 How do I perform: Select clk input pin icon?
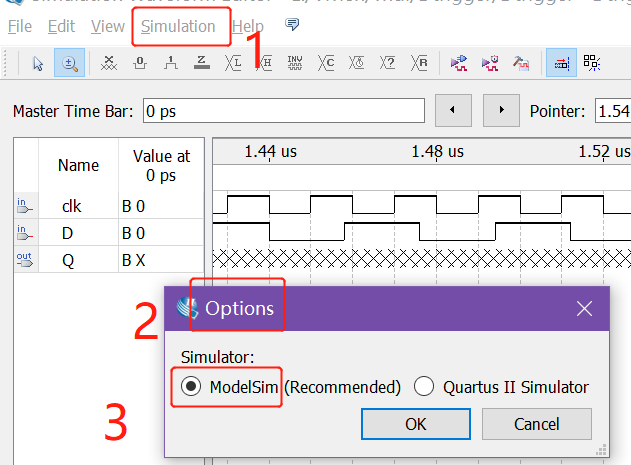[x=25, y=206]
